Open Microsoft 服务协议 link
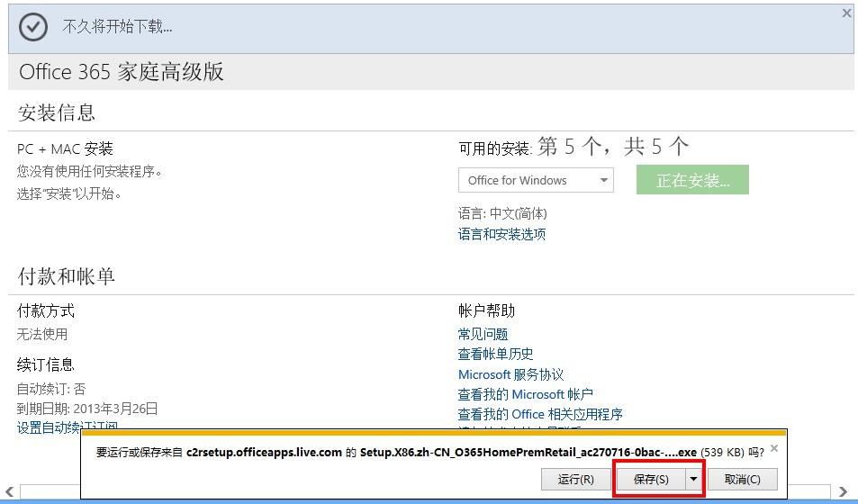Viewport: 858px width, 504px height. tap(510, 374)
